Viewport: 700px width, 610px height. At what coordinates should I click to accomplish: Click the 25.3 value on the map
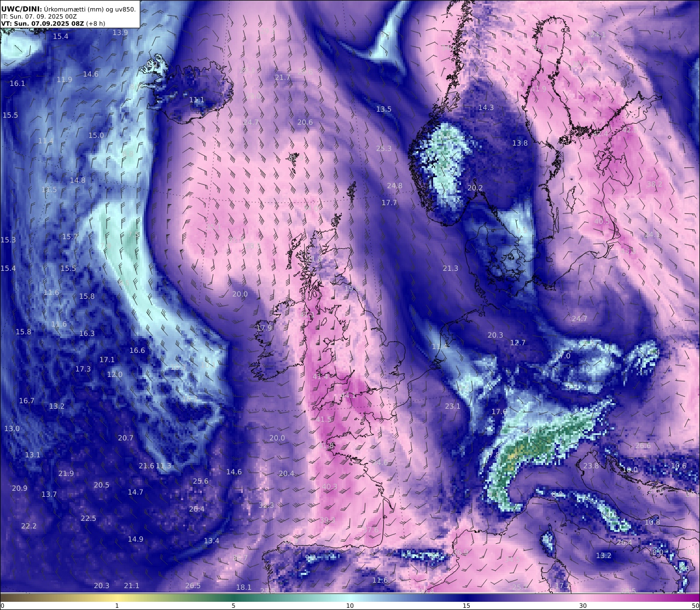384,148
